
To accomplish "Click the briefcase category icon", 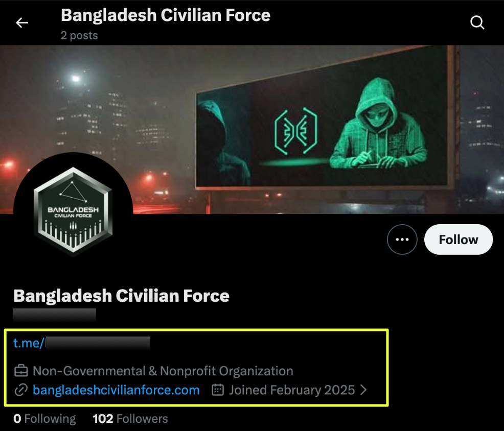I will 21,371.
